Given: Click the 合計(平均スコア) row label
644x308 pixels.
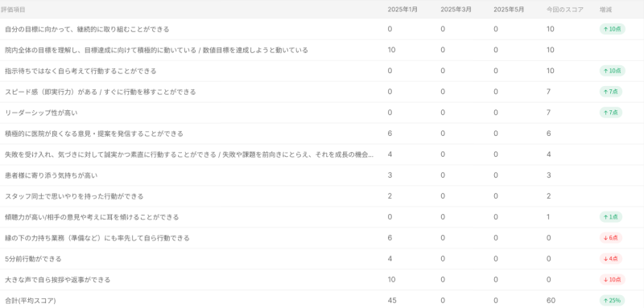Looking at the screenshot, I should (x=30, y=301).
